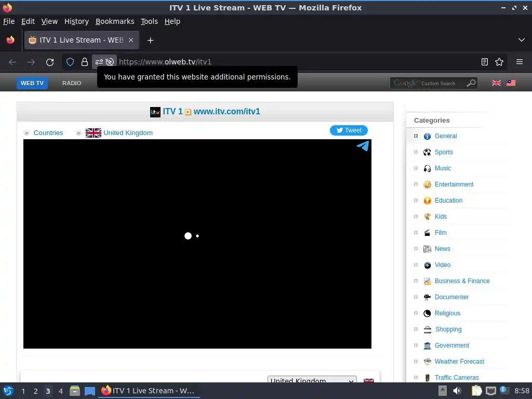This screenshot has height=399, width=532.
Task: Visit www.itv.com/itv1 link
Action: point(227,111)
